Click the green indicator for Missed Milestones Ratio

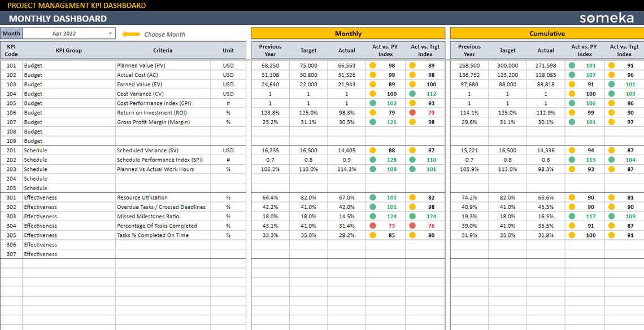pyautogui.click(x=372, y=216)
